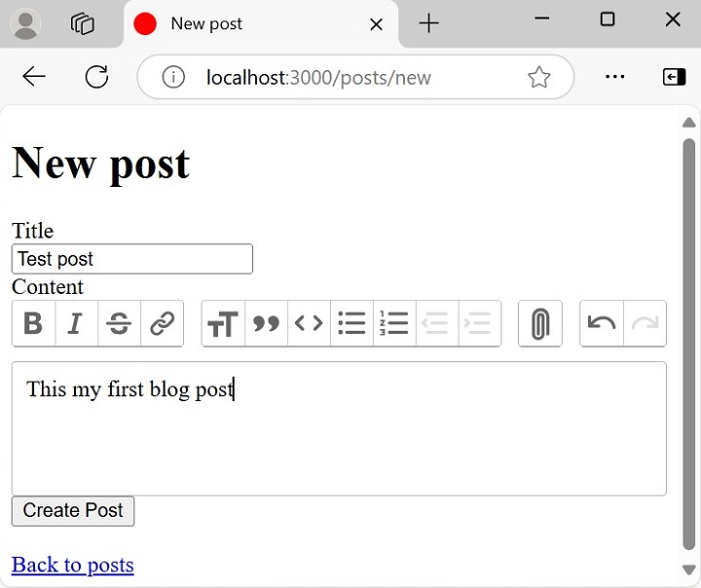Screen dimensions: 701x588
Task: Click into the Title input field
Action: (x=131, y=259)
